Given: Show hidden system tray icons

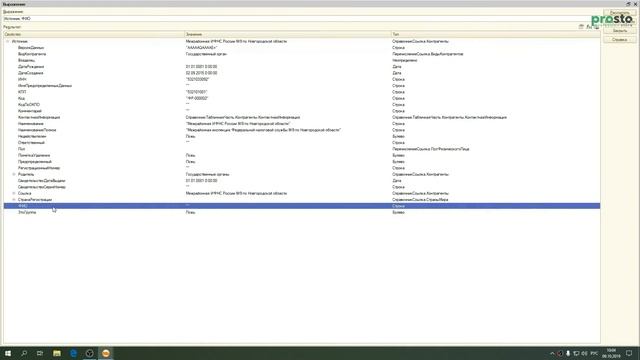Looking at the screenshot, I should click(552, 353).
